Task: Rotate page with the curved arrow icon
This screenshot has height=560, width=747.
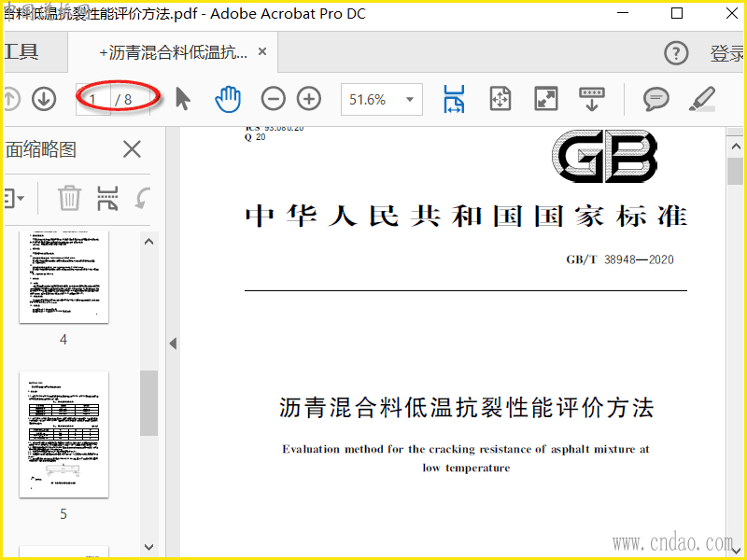Action: point(142,198)
